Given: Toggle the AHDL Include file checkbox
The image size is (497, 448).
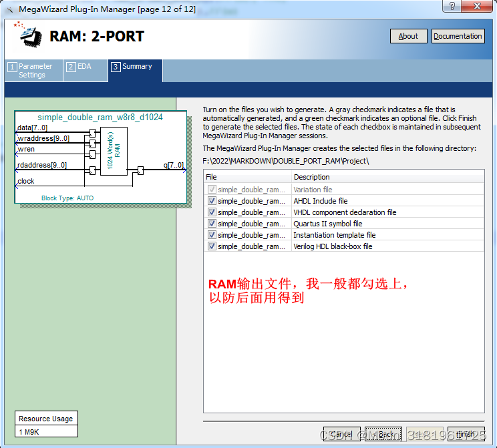Looking at the screenshot, I should pos(212,201).
